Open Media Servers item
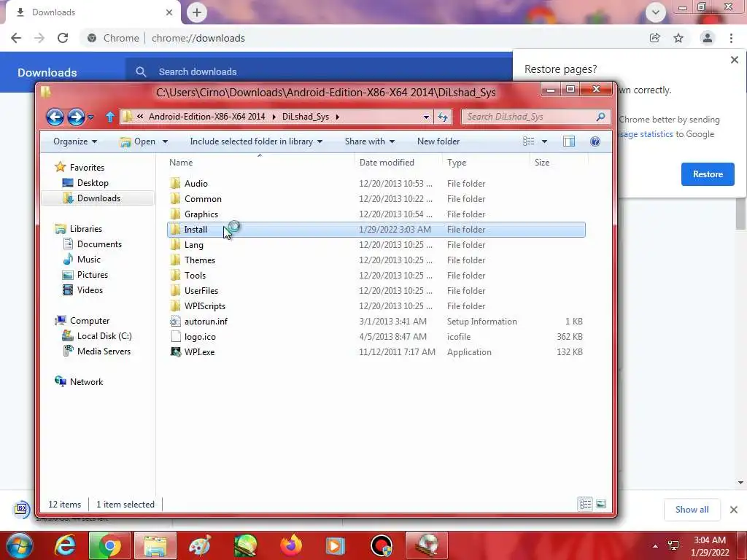 [x=104, y=351]
